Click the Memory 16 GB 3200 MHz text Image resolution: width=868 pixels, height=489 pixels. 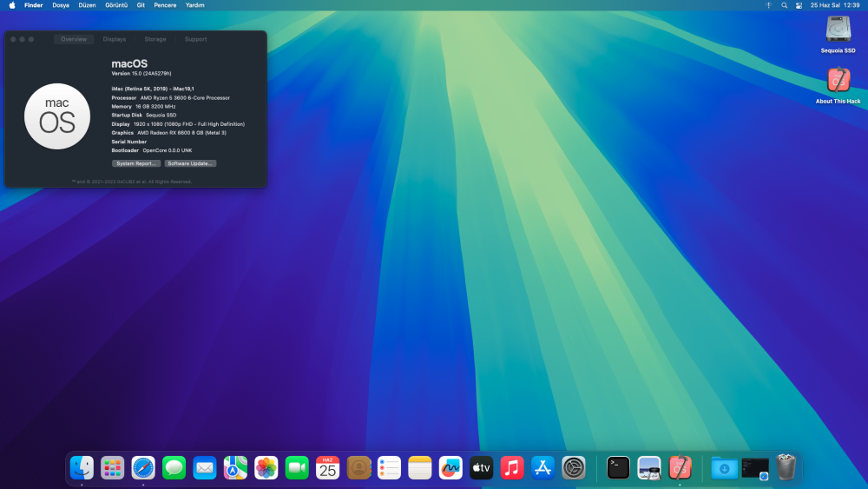(143, 106)
